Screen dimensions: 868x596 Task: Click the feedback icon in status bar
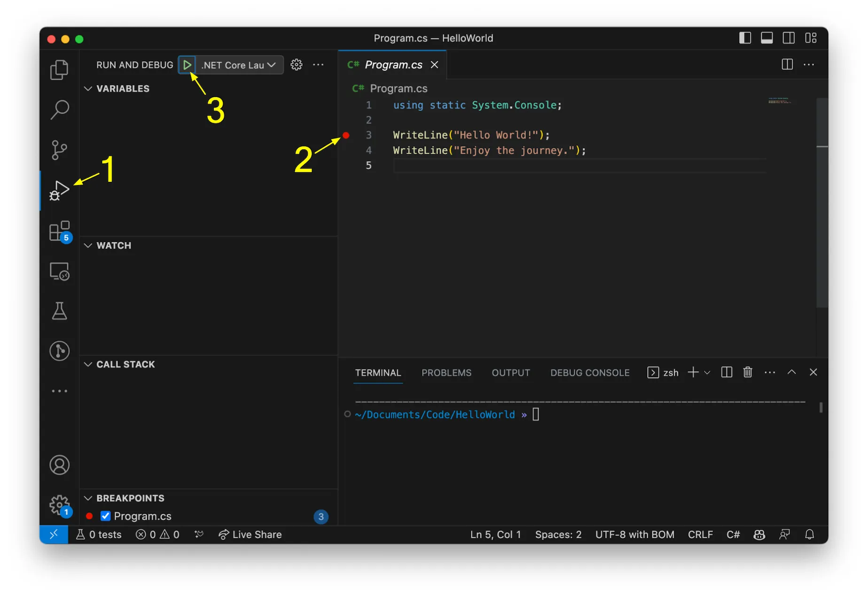[784, 534]
